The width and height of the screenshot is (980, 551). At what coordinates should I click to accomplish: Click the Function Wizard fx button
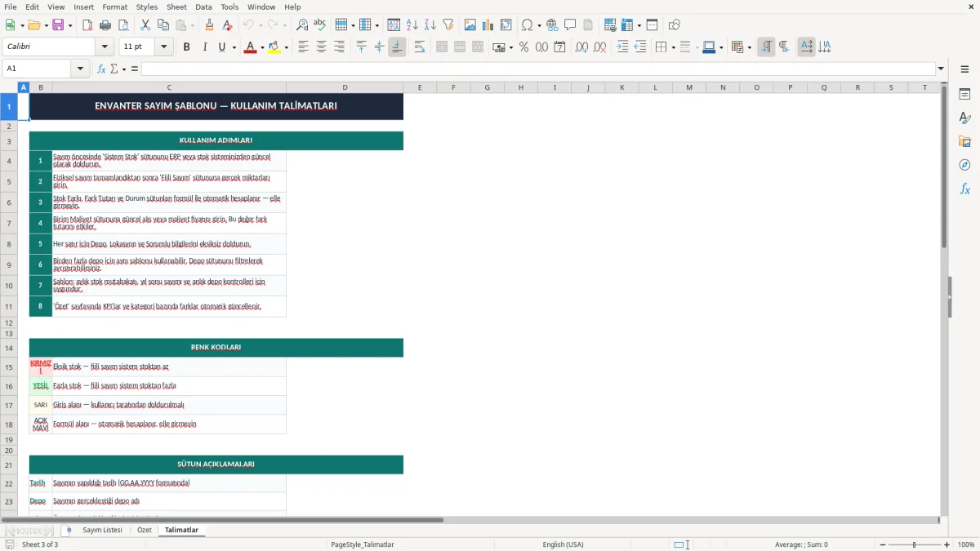click(x=101, y=69)
